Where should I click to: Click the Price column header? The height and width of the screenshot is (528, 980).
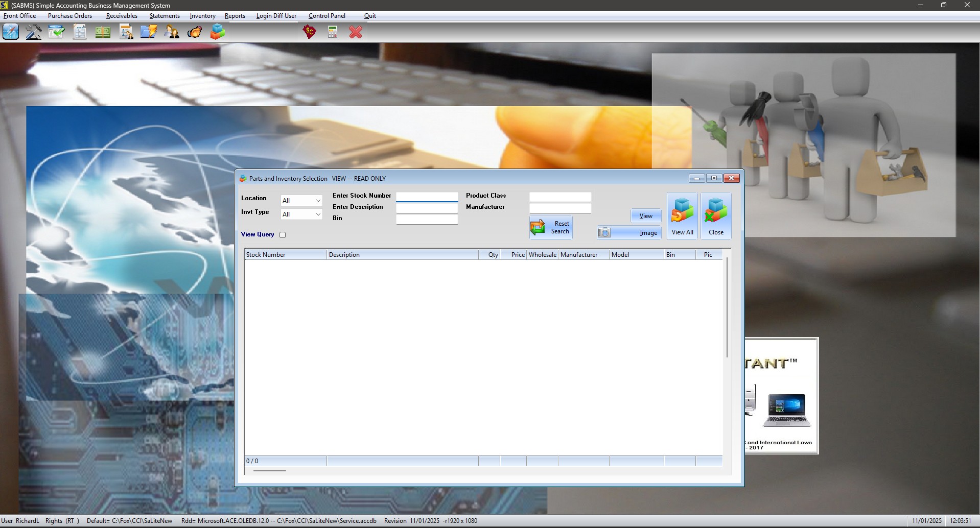(x=514, y=254)
